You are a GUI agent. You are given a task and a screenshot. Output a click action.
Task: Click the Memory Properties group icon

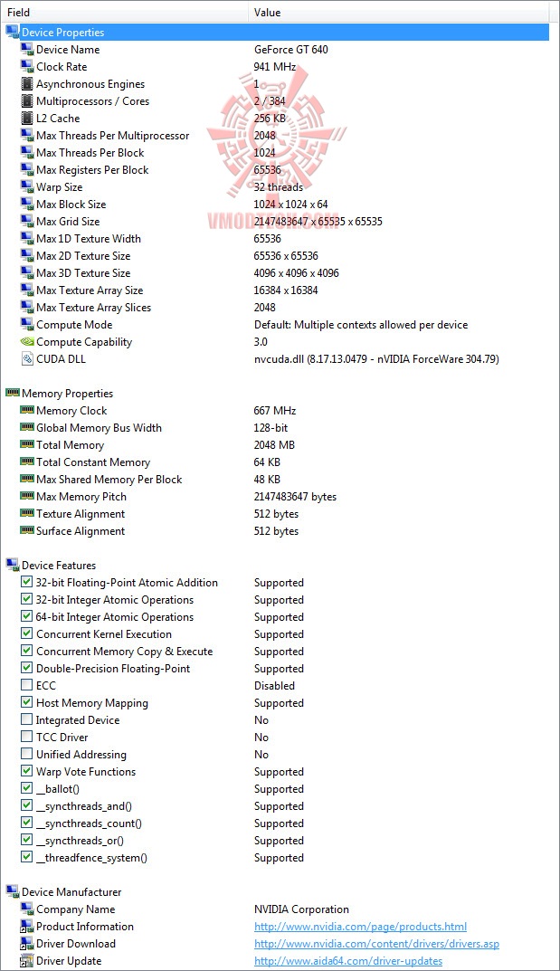click(x=13, y=393)
